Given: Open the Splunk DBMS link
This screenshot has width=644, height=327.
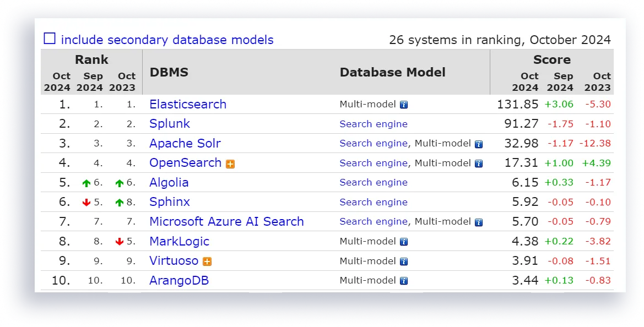Looking at the screenshot, I should tap(170, 124).
